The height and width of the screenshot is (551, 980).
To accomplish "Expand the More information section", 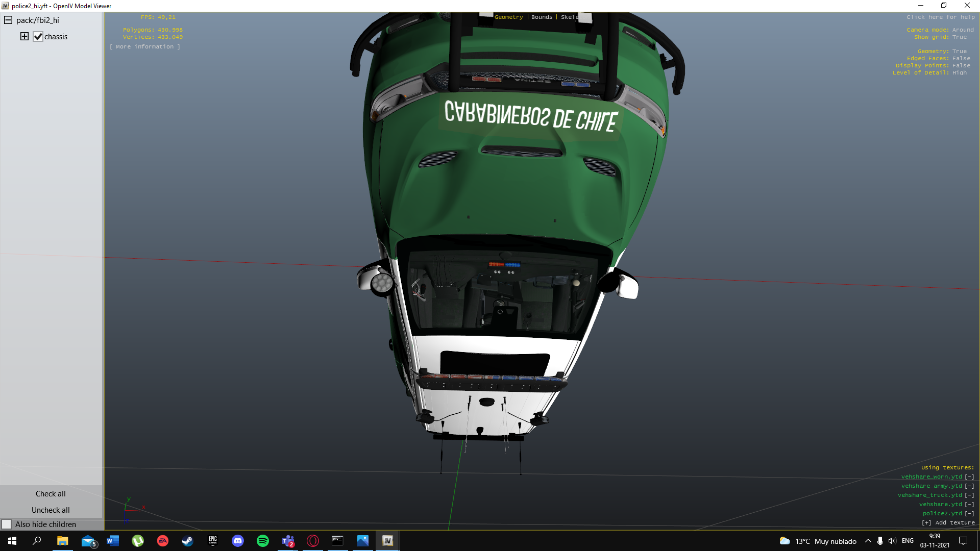I will [x=145, y=47].
